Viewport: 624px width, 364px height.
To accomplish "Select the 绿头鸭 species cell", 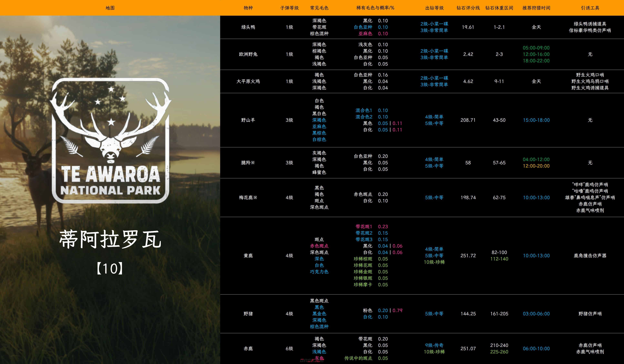I will (248, 27).
